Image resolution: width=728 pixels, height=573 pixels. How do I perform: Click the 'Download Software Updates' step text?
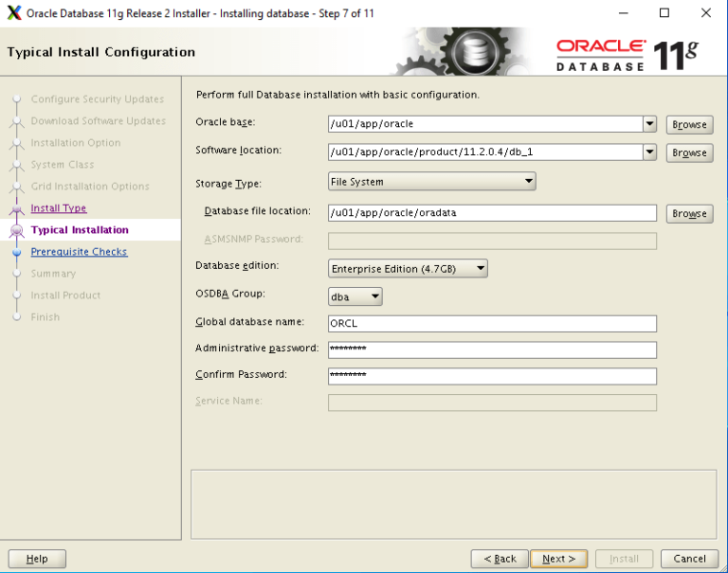coord(99,121)
